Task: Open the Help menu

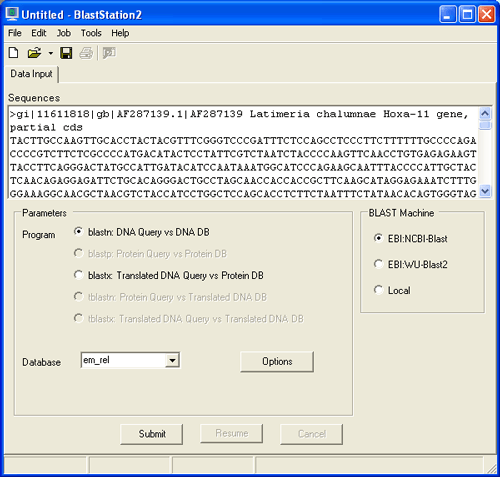Action: tap(120, 33)
